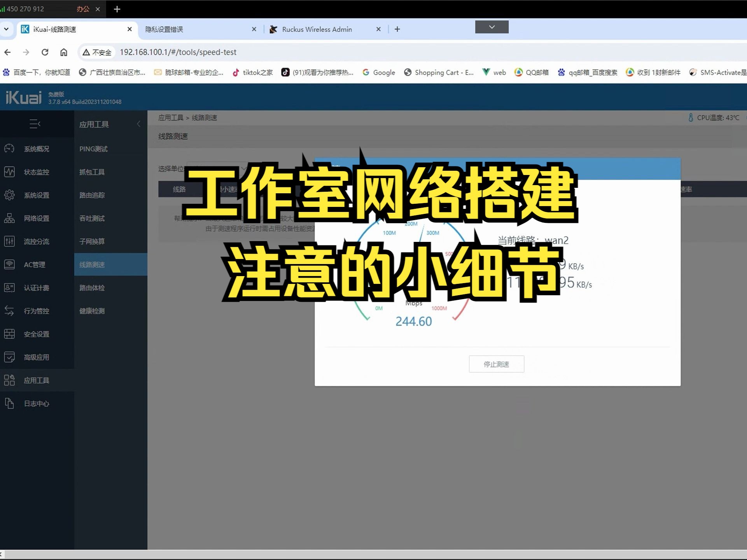Open the 脆球邮箱 bookmark
The image size is (747, 560).
point(189,72)
